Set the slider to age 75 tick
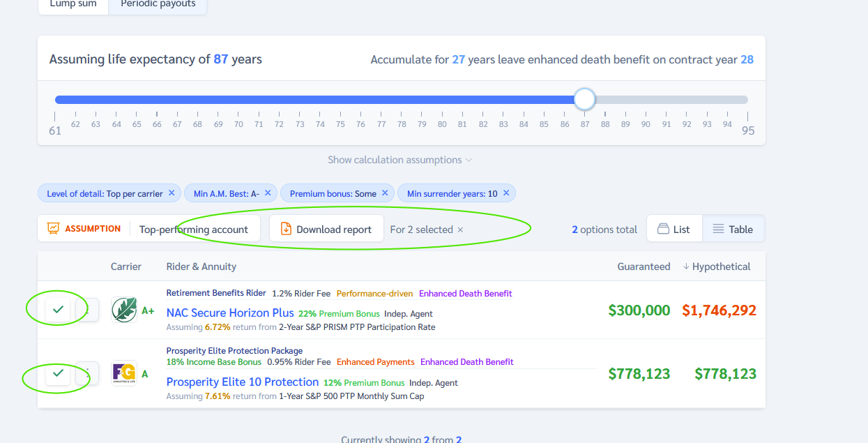This screenshot has width=868, height=443. tap(340, 120)
